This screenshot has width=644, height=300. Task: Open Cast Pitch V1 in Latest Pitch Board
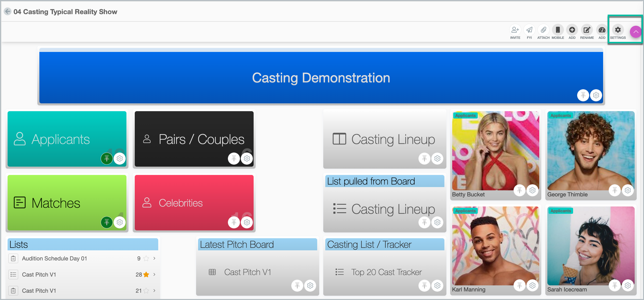[x=247, y=272]
